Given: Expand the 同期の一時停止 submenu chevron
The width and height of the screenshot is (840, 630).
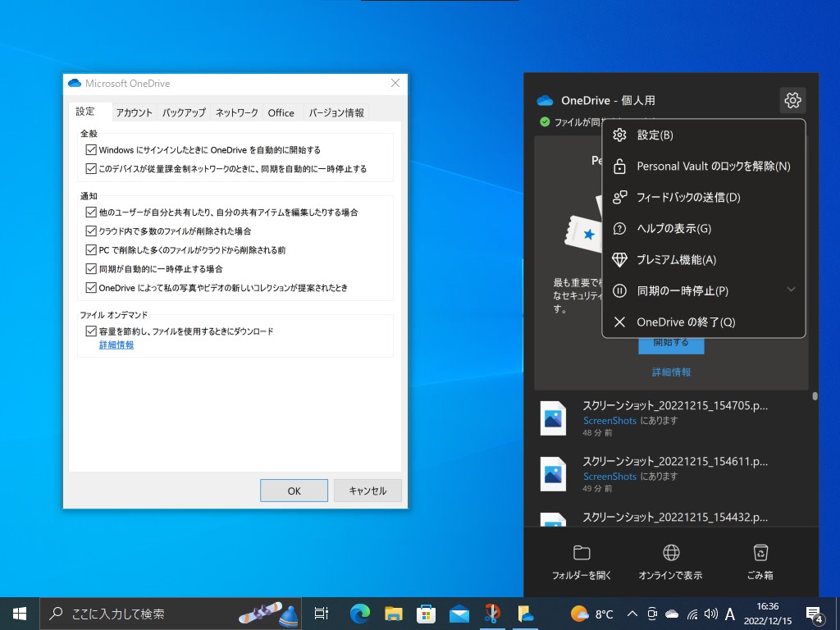Looking at the screenshot, I should 791,290.
